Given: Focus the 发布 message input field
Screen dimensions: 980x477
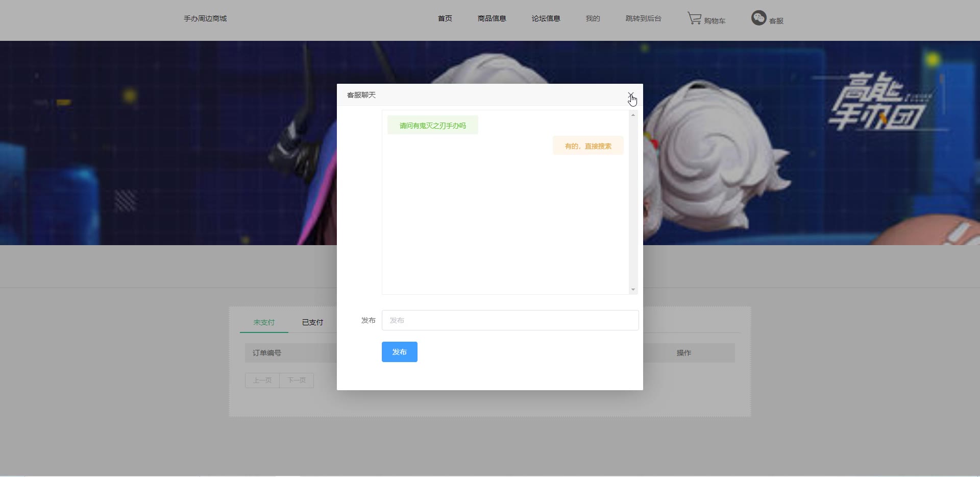Looking at the screenshot, I should (510, 320).
